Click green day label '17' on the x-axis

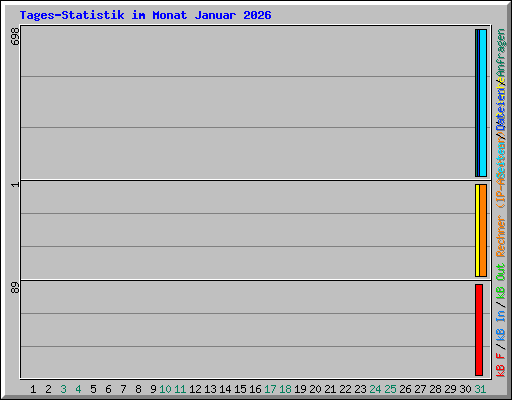pos(270,389)
